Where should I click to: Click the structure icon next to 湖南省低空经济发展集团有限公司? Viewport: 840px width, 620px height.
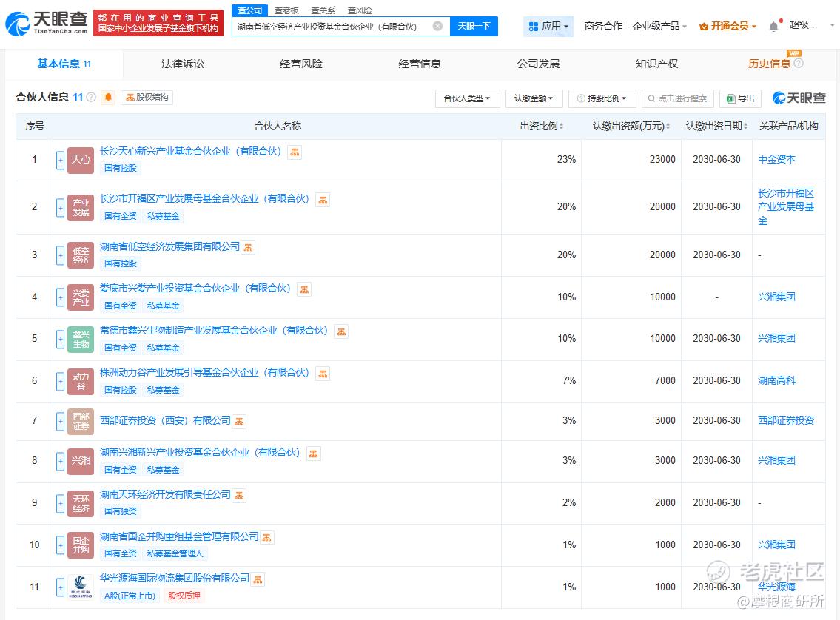coord(248,247)
